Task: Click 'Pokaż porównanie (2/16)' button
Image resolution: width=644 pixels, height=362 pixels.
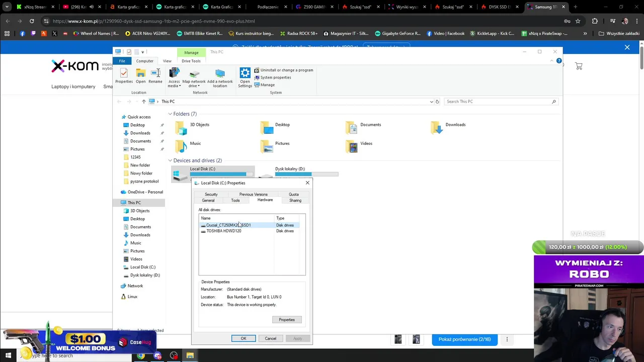Action: tap(464, 339)
